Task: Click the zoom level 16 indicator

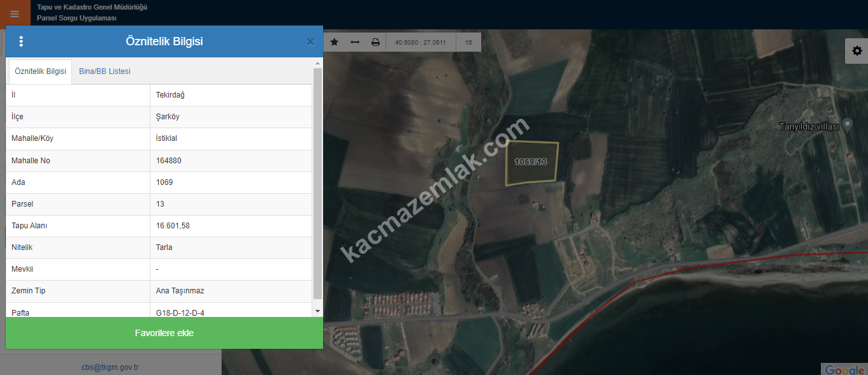Action: 468,43
